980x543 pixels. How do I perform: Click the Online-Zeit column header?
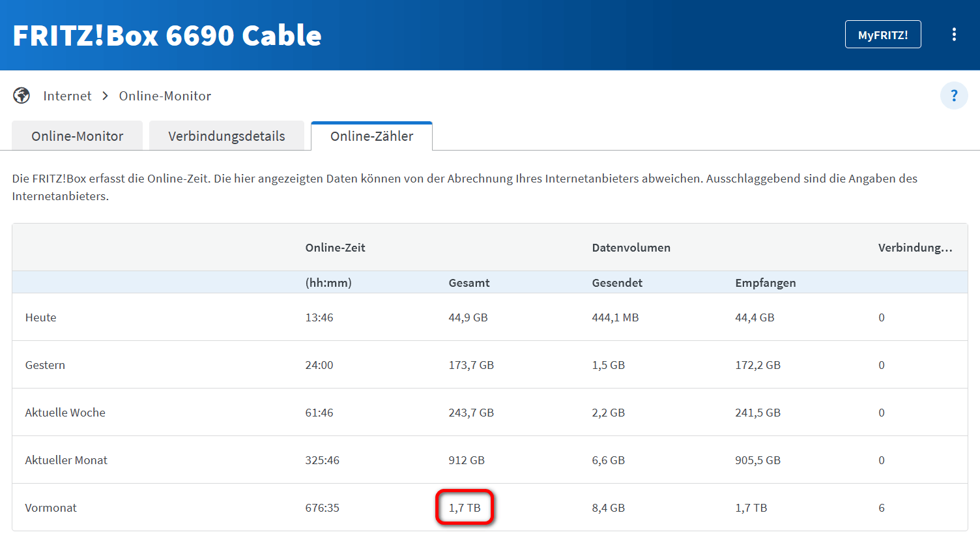click(335, 248)
